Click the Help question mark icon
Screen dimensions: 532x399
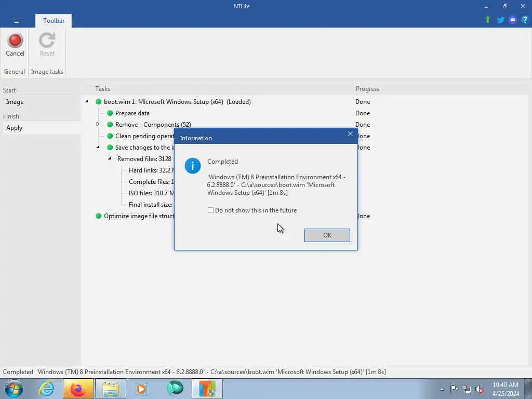525,20
